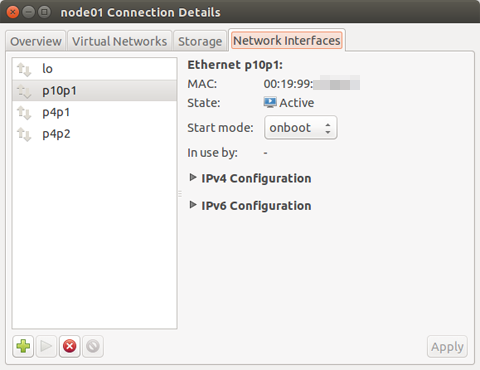Click the green plus add interface icon
Image resolution: width=480 pixels, height=370 pixels.
pyautogui.click(x=23, y=346)
